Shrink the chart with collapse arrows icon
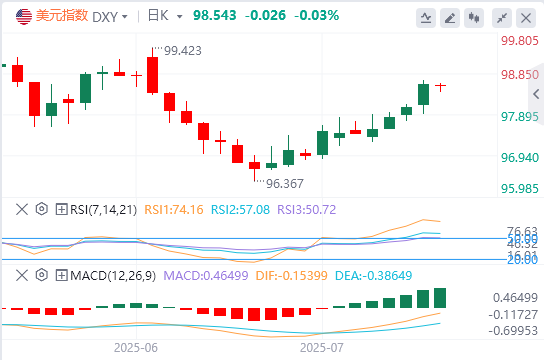Viewport: 544px width, 360px height. tap(502, 18)
